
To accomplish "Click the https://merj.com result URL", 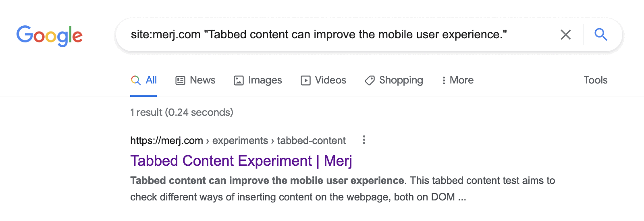I will tap(166, 141).
